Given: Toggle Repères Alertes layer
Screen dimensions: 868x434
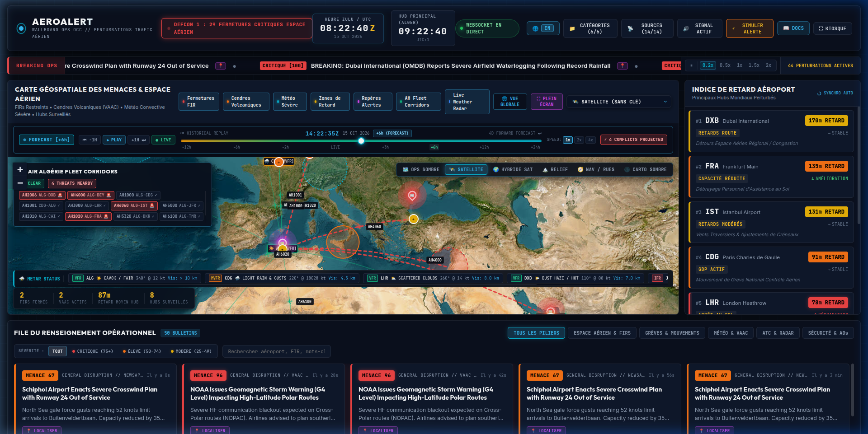Looking at the screenshot, I should (373, 102).
